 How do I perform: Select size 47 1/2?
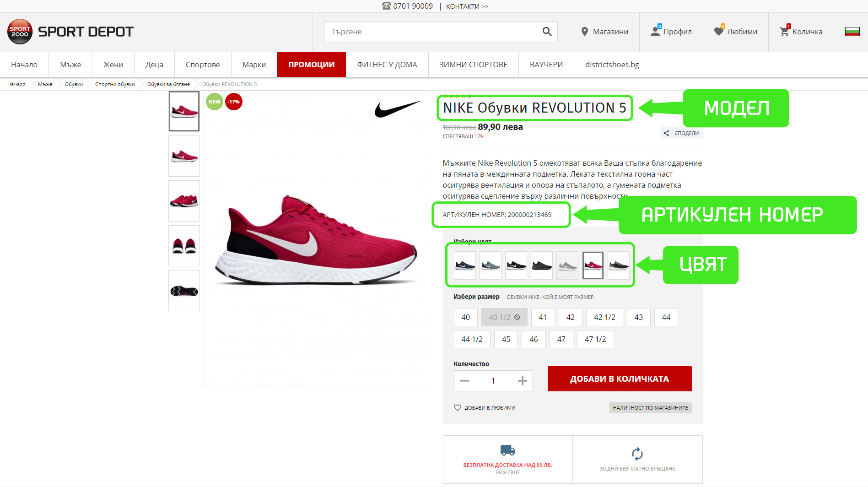click(595, 339)
